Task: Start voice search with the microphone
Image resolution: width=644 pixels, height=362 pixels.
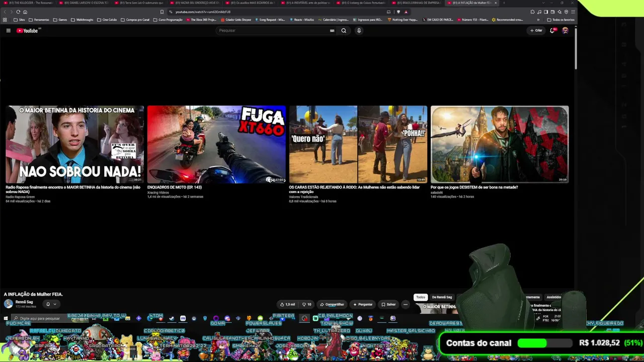Action: coord(359,31)
